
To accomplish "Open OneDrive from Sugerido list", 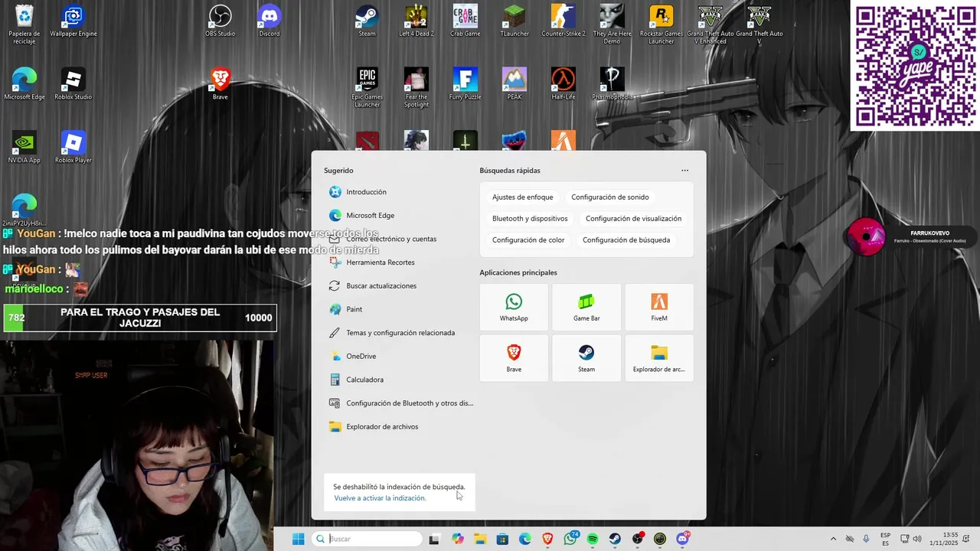I will pos(399,357).
